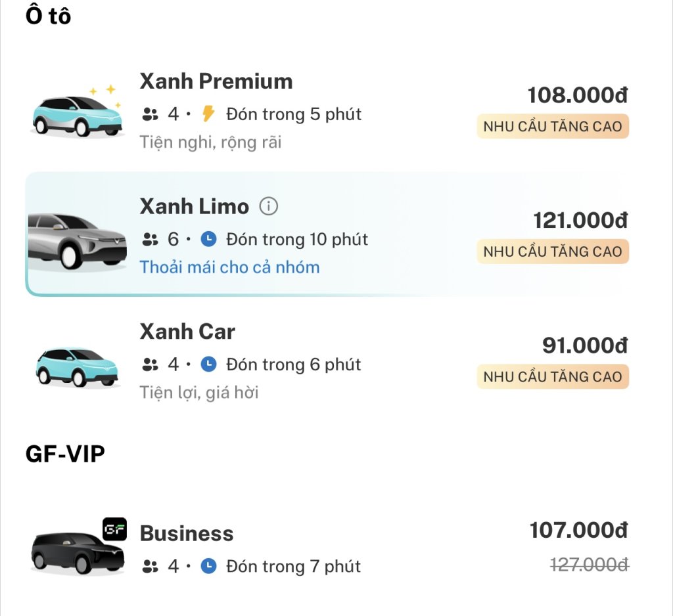Tap the 'NHU CẦU TĂNG CAO' badge under 108.000đ
Screen dimensions: 673x616
coord(553,126)
